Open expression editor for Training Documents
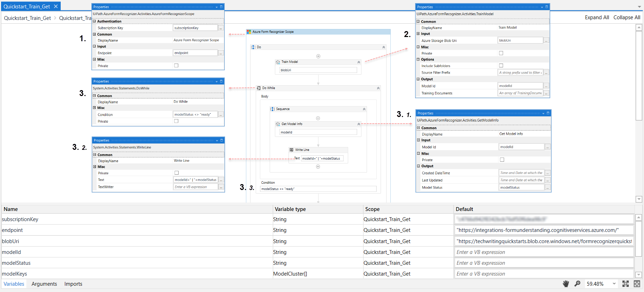 546,93
